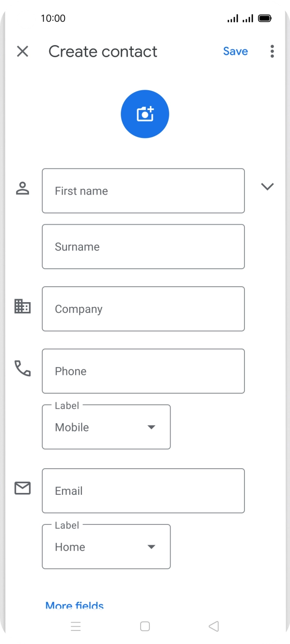Tap the phone icon beside the Phone field
The image size is (290, 644).
(x=22, y=369)
